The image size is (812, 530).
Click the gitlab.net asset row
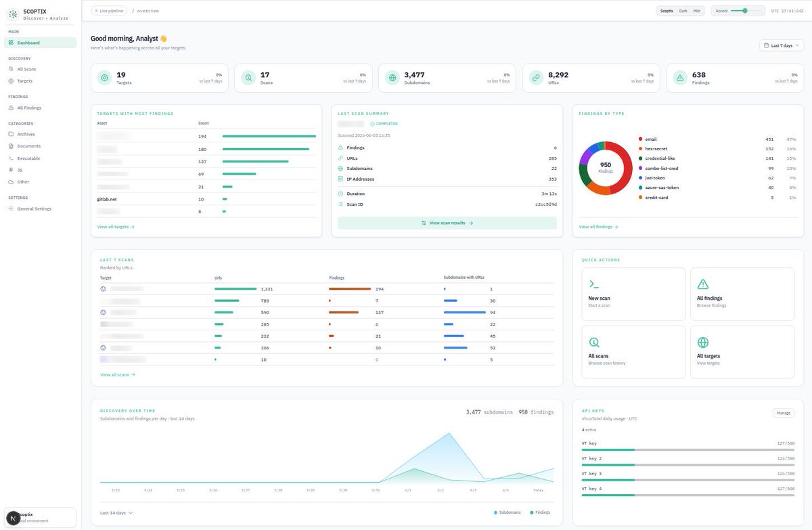[207, 199]
